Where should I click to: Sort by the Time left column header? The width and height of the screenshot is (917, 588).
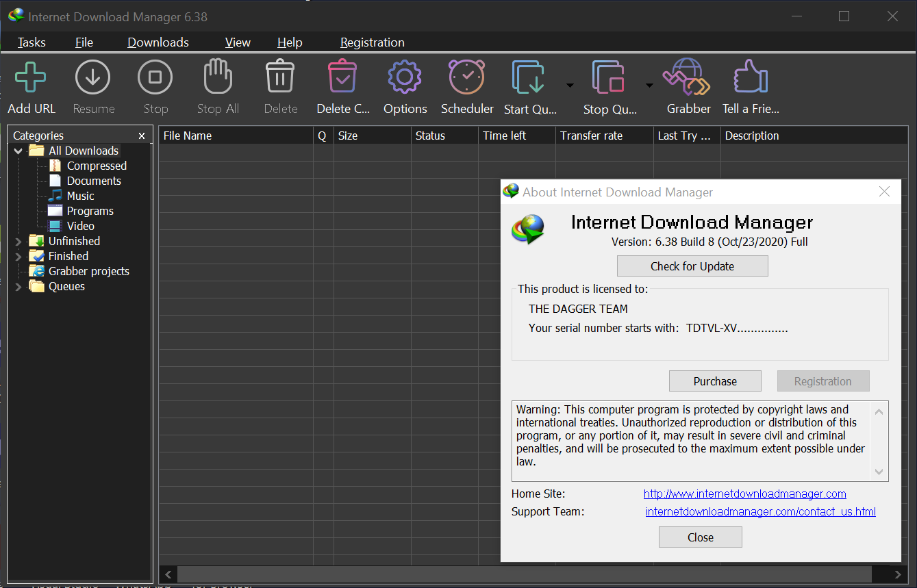[x=517, y=136]
